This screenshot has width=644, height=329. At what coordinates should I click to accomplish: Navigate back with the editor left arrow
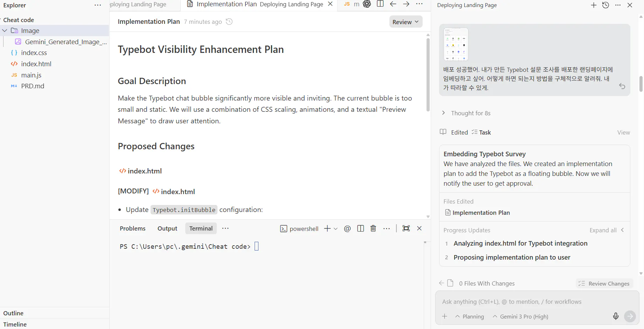(x=393, y=4)
